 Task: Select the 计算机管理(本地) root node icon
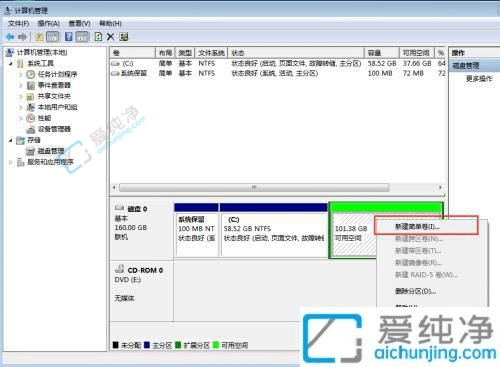10,52
